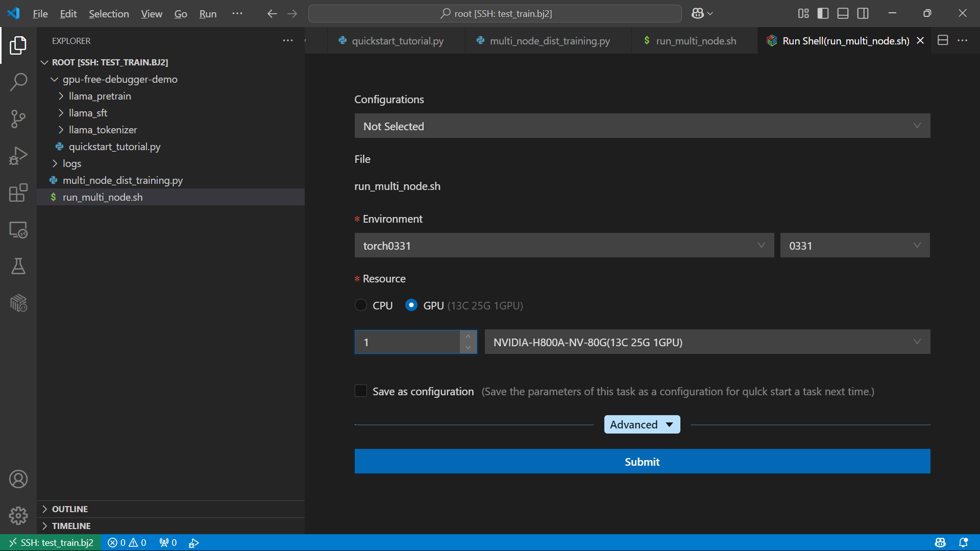Screen dimensions: 980x551
Task: Open Remote Explorer view
Action: pos(18,230)
